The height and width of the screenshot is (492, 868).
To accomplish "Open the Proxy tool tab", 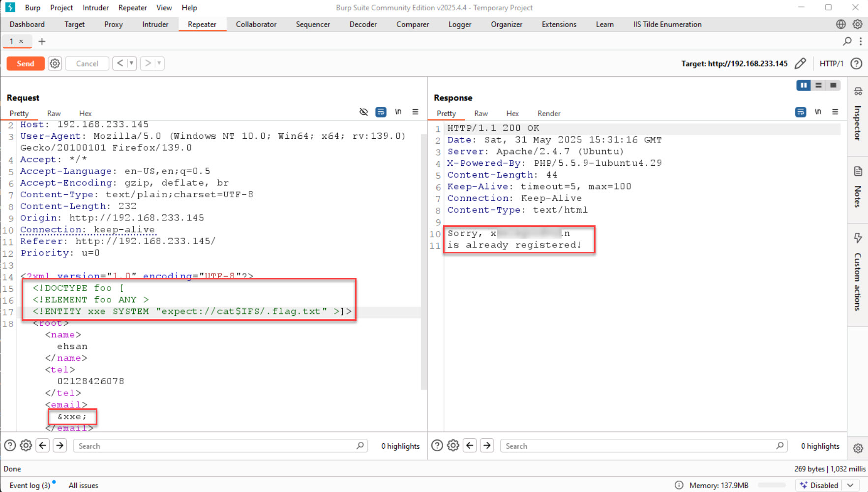I will click(x=114, y=24).
